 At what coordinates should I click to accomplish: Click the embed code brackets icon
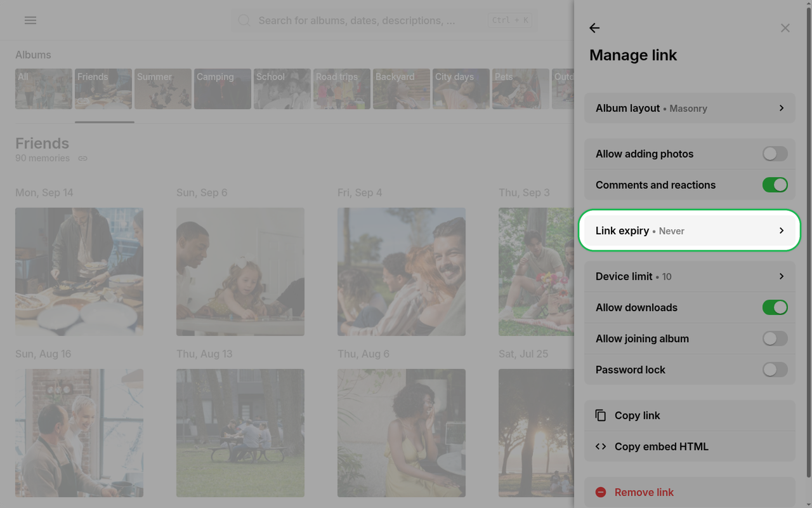(601, 446)
